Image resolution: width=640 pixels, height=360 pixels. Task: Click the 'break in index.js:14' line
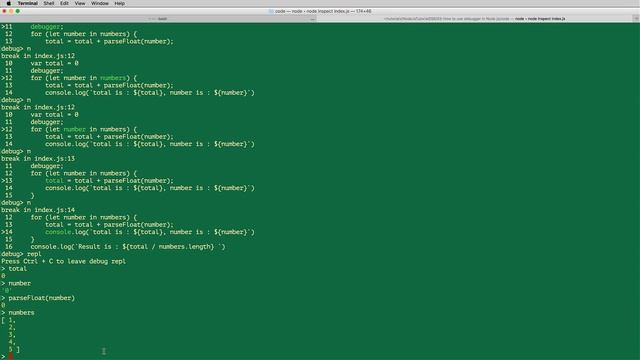[x=38, y=210]
